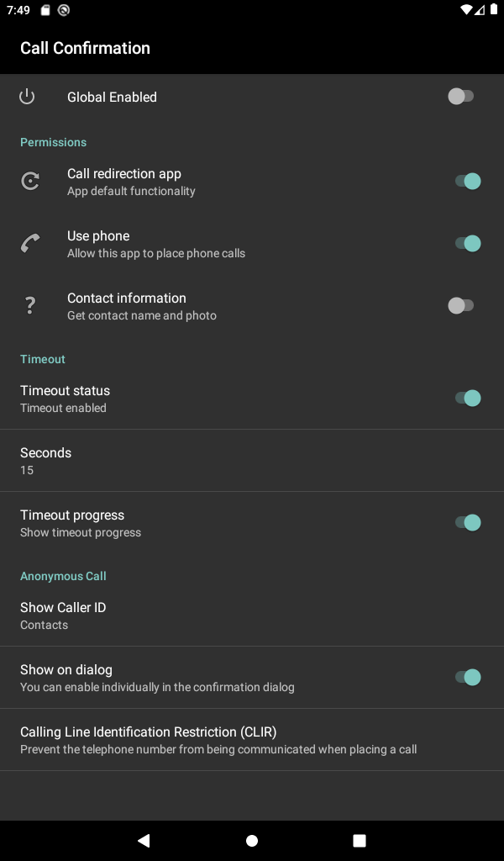
Task: Open Calling Line Identification Restriction (CLIR) setting
Action: (x=252, y=739)
